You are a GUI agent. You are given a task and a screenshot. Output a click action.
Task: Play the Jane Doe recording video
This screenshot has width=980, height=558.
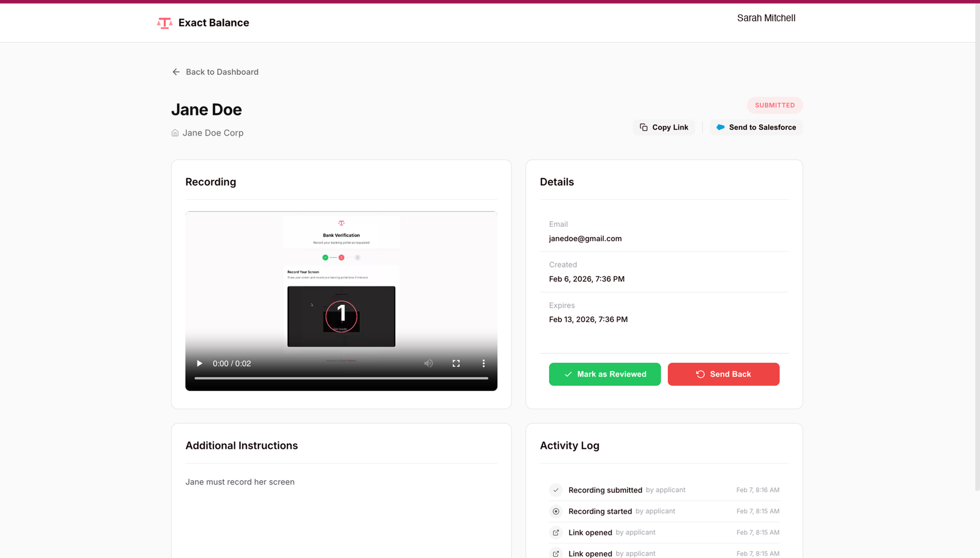(x=199, y=363)
